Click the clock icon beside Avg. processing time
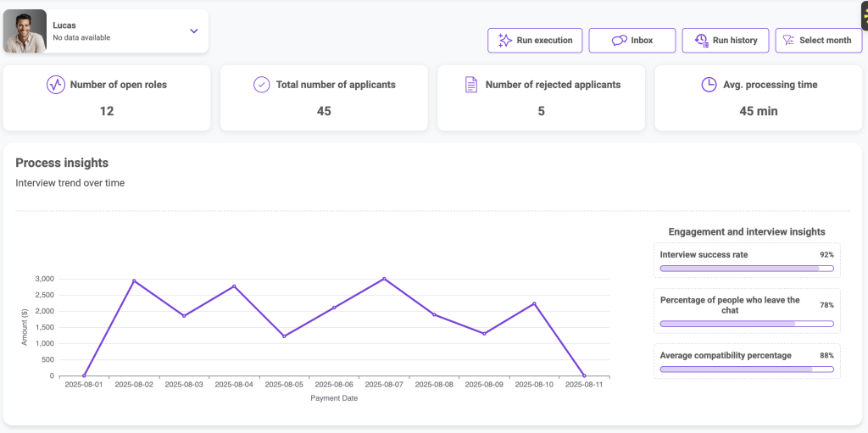868x433 pixels. [709, 85]
